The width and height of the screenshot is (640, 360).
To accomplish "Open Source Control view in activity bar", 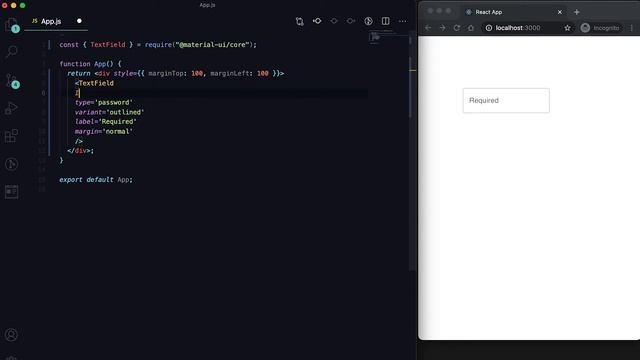I will click(x=12, y=80).
